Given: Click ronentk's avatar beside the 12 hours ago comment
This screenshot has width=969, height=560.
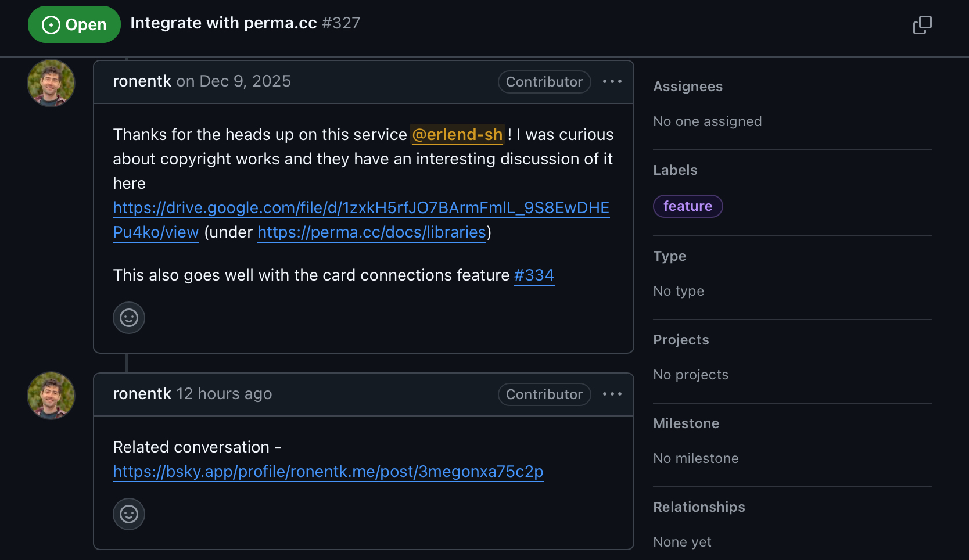Looking at the screenshot, I should pyautogui.click(x=51, y=396).
